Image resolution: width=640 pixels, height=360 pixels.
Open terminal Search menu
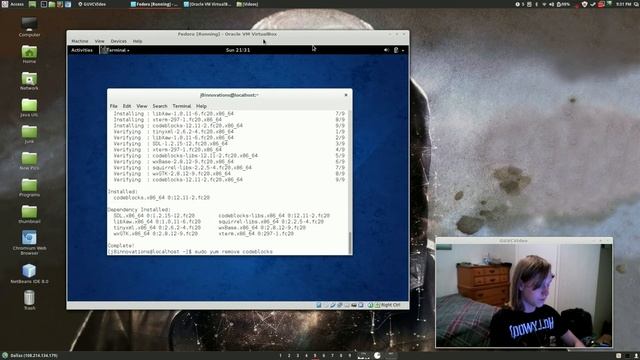point(160,106)
